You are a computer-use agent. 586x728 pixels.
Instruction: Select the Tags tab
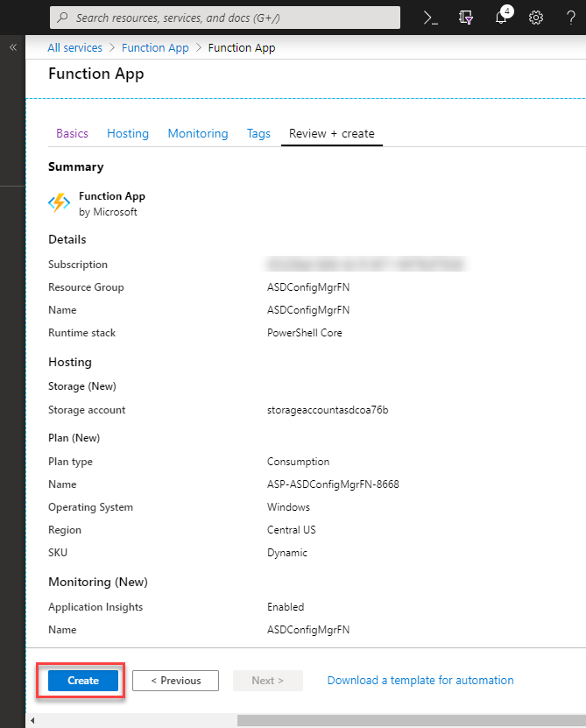point(258,133)
